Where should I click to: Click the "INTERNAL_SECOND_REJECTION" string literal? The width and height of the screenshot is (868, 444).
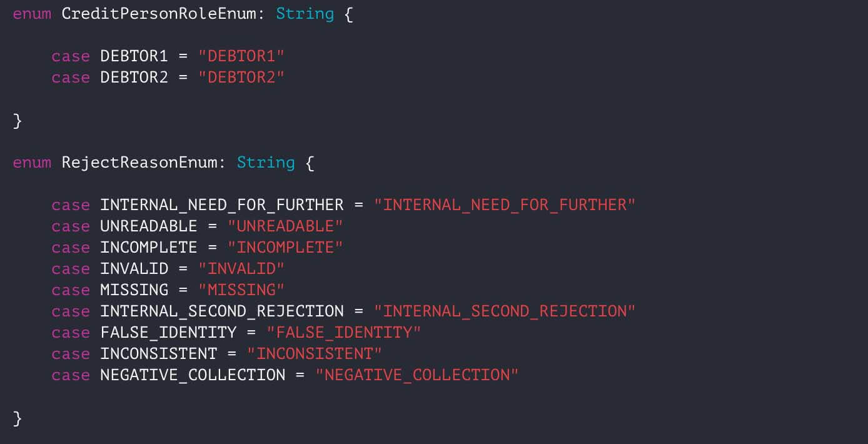(504, 311)
